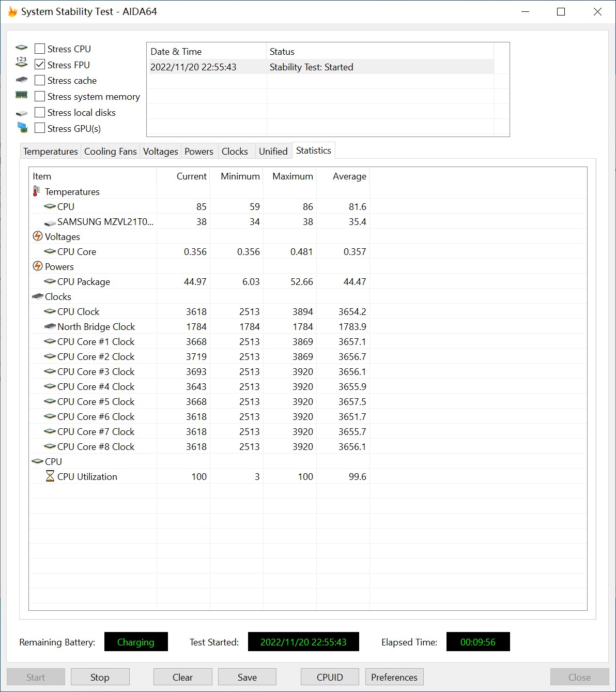This screenshot has height=692, width=616.
Task: Click the Maximum column header
Action: tap(292, 176)
